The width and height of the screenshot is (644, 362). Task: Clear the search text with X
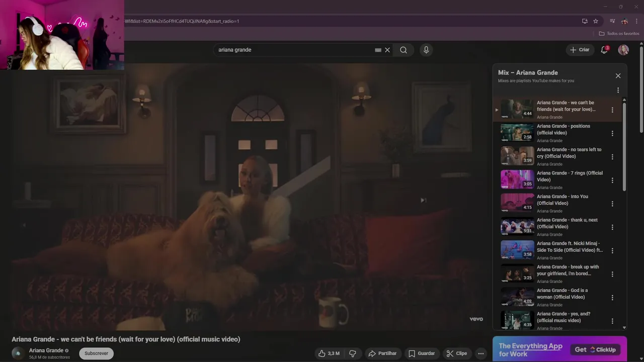pos(387,50)
